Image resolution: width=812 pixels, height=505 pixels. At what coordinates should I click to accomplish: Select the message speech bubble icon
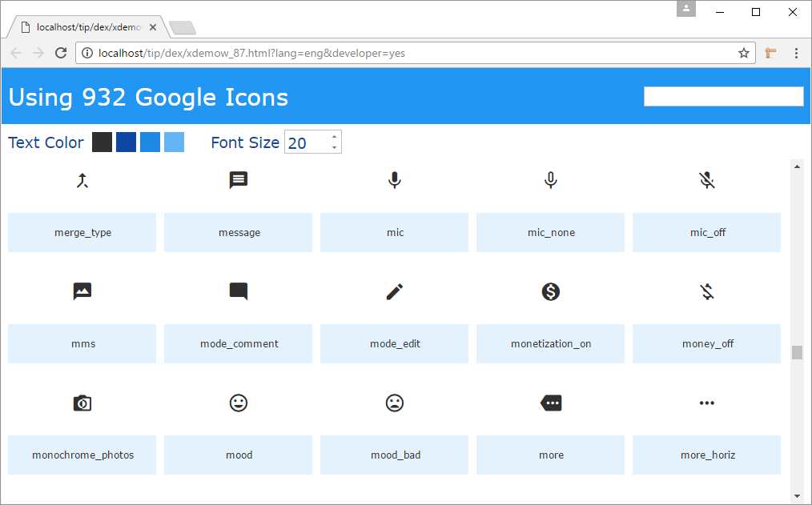[x=239, y=180]
